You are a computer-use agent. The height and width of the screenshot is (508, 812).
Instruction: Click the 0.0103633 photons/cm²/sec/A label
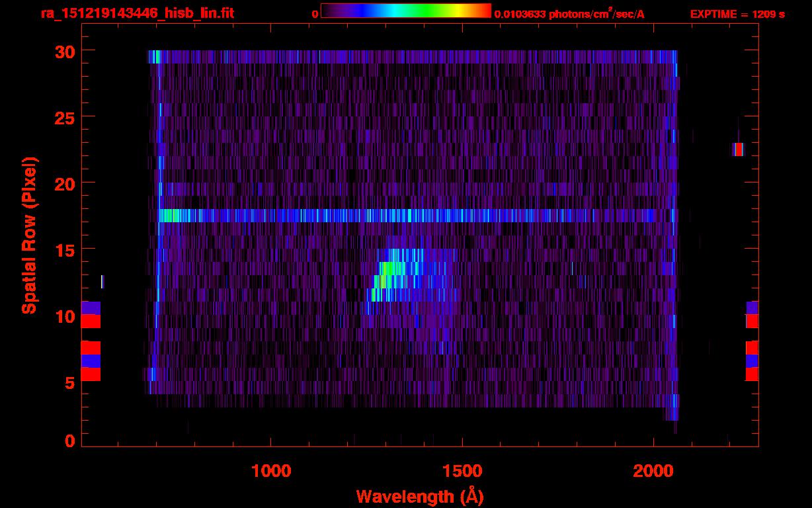pyautogui.click(x=569, y=13)
